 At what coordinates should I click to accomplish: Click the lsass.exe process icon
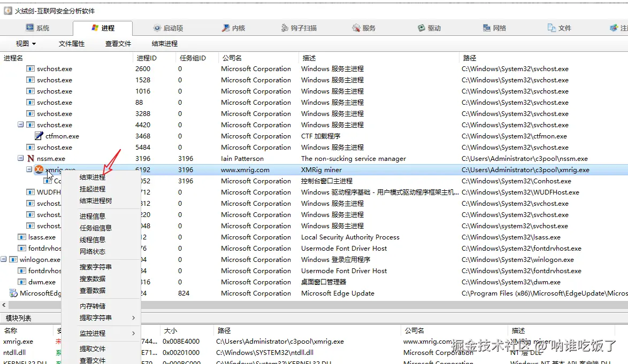click(22, 237)
